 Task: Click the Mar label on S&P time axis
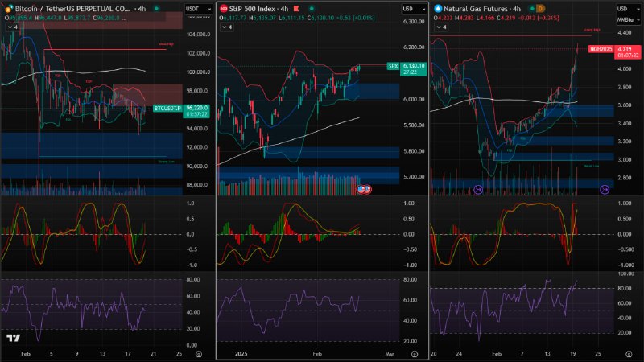coord(390,354)
